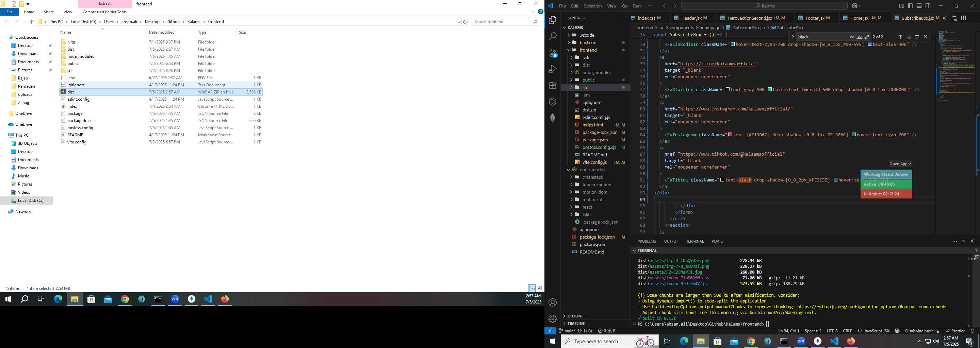
Task: Open the Share ribbon tab in File Explorer
Action: pyautogui.click(x=49, y=12)
